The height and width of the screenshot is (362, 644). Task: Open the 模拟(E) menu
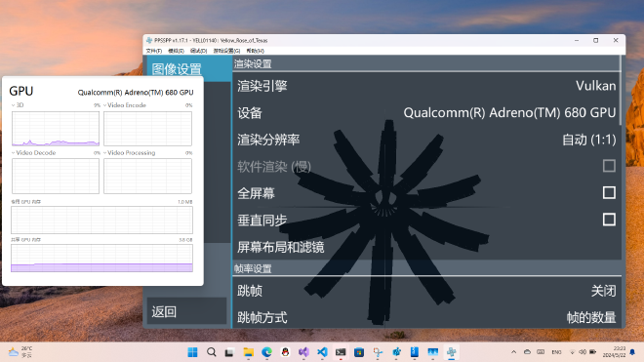tap(177, 51)
